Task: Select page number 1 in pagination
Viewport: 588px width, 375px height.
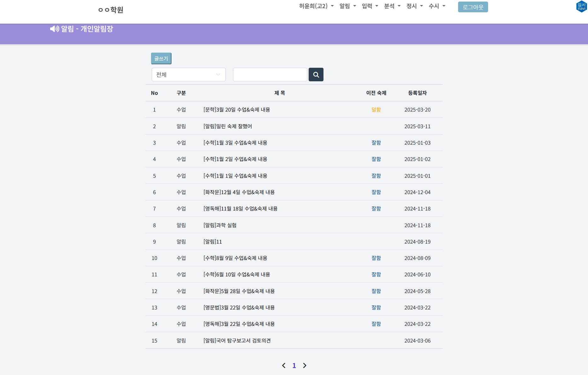Action: (x=294, y=366)
